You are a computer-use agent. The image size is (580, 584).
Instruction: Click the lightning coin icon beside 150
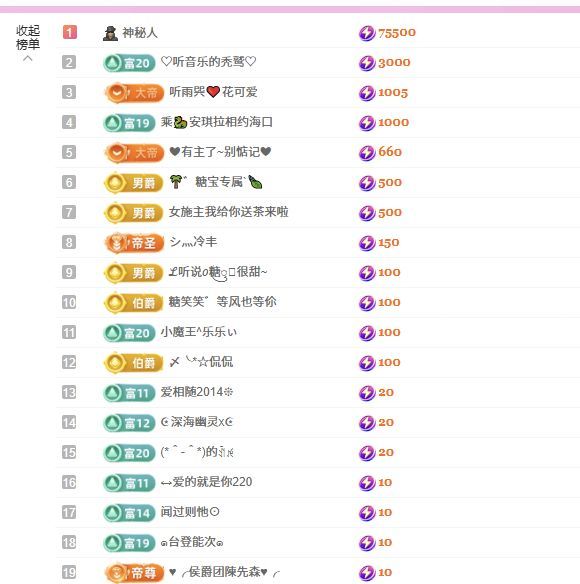[367, 243]
